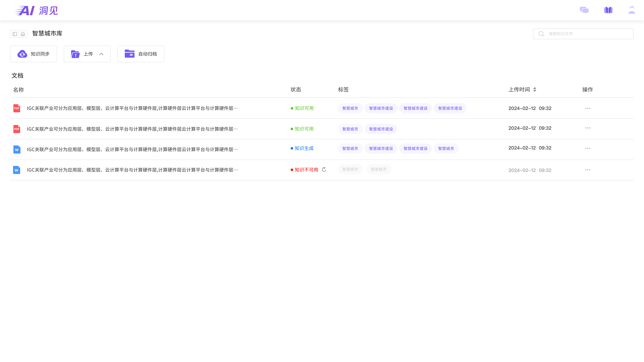Toggle the sidebar panel icon

(x=15, y=34)
